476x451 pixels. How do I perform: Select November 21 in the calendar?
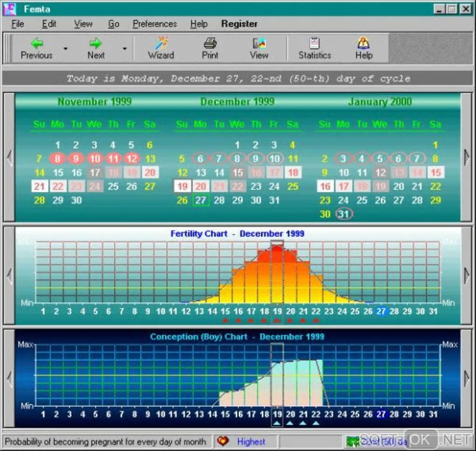tap(40, 186)
